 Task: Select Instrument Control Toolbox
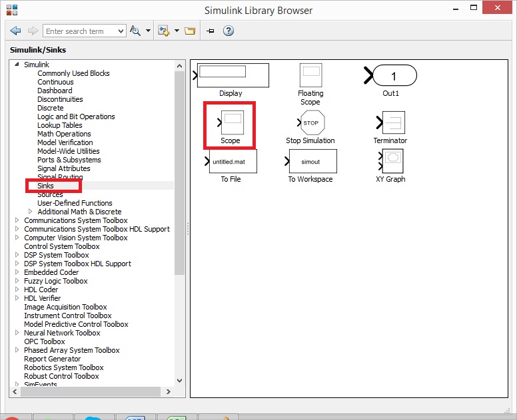pyautogui.click(x=67, y=315)
